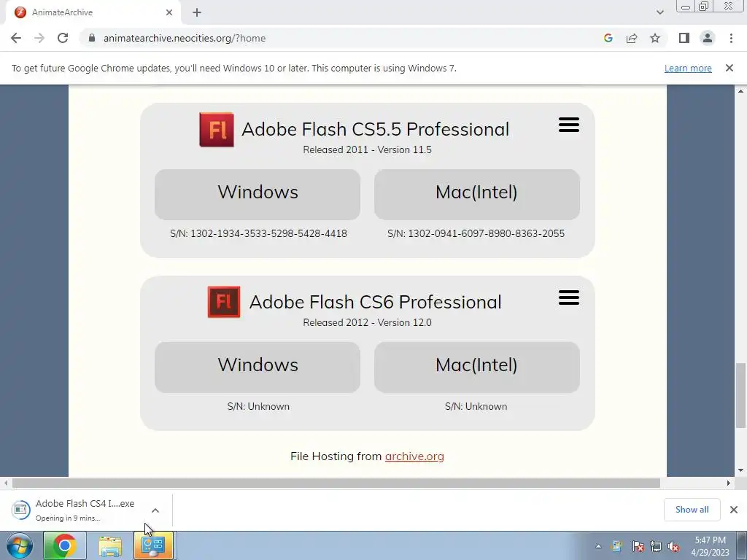Click the padlock site info icon
The height and width of the screenshot is (560, 747).
tap(93, 38)
